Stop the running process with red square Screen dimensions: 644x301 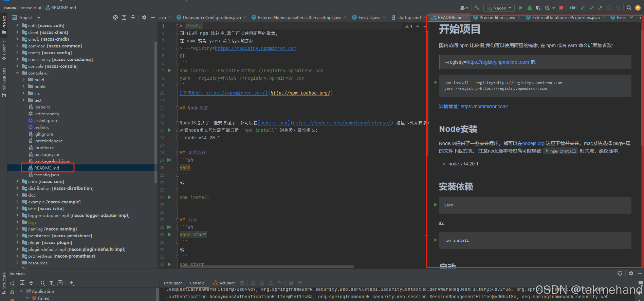[561, 8]
